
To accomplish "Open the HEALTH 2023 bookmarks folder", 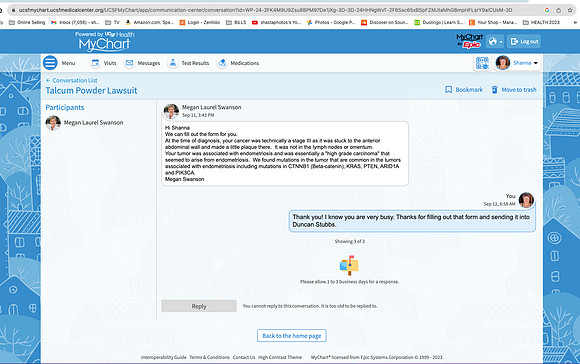I will pos(541,23).
